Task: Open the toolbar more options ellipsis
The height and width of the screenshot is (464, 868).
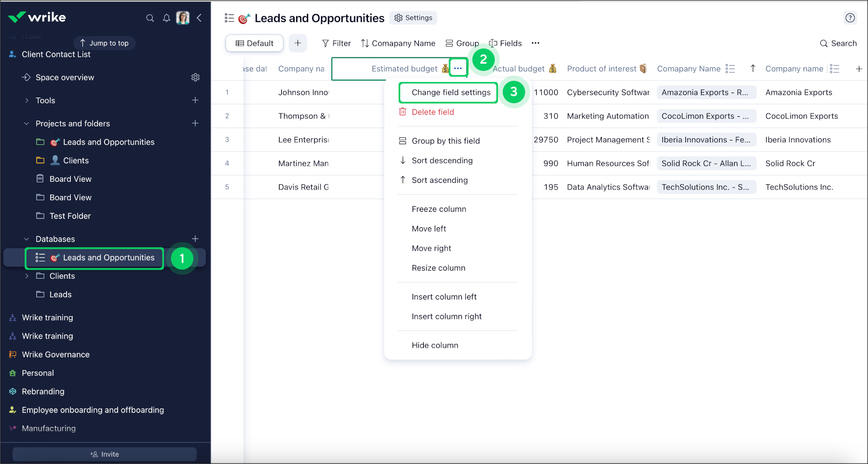Action: pos(535,43)
